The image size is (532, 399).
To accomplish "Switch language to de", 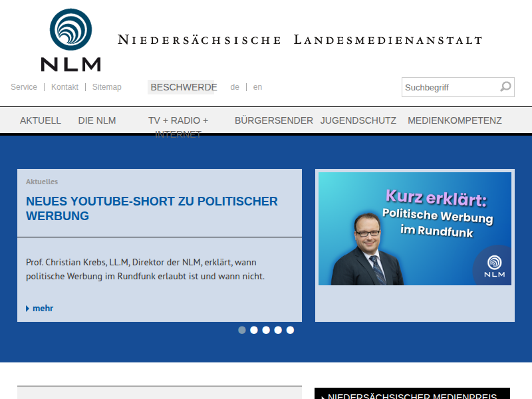I will 235,87.
